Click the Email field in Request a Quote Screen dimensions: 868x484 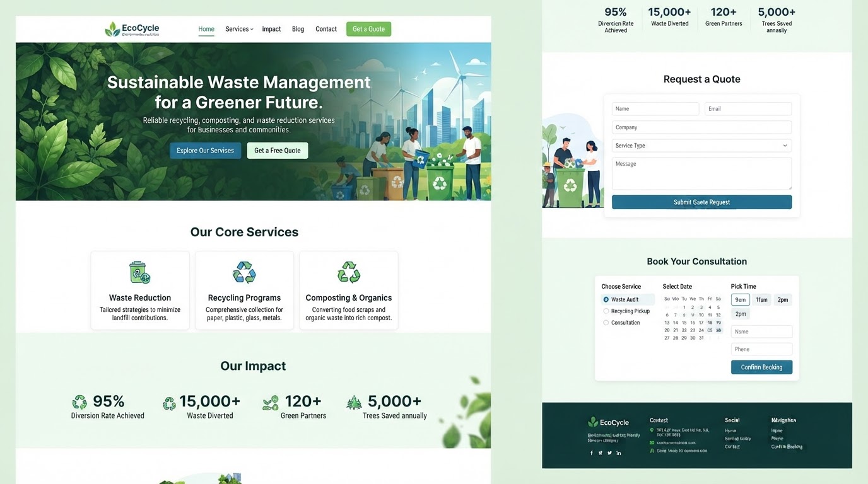pyautogui.click(x=748, y=109)
